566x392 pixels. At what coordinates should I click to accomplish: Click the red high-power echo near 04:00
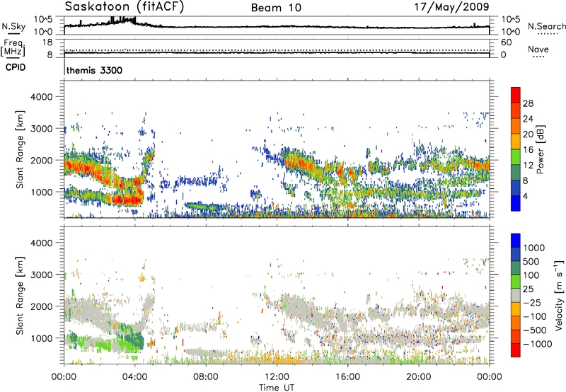[x=127, y=199]
